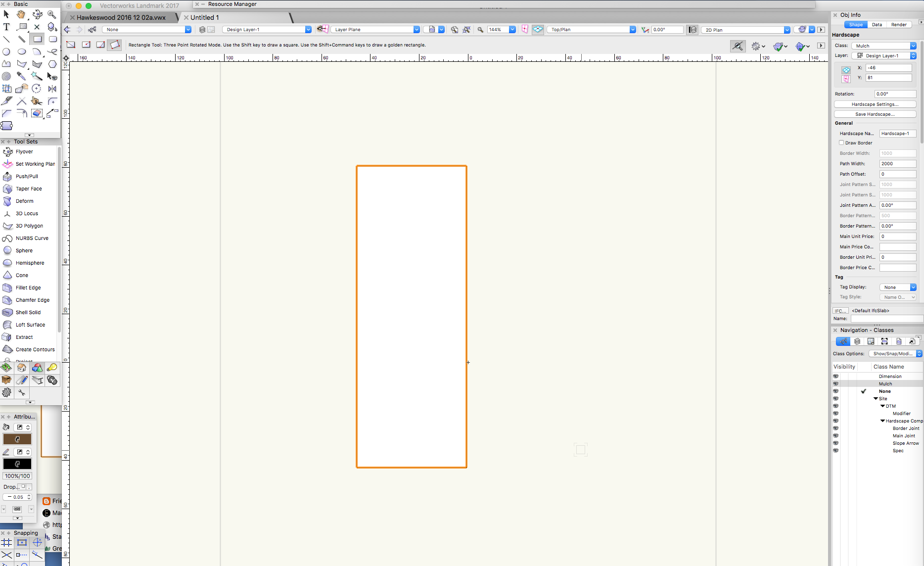Activate the Circle tool
The image size is (924, 566).
[6, 51]
